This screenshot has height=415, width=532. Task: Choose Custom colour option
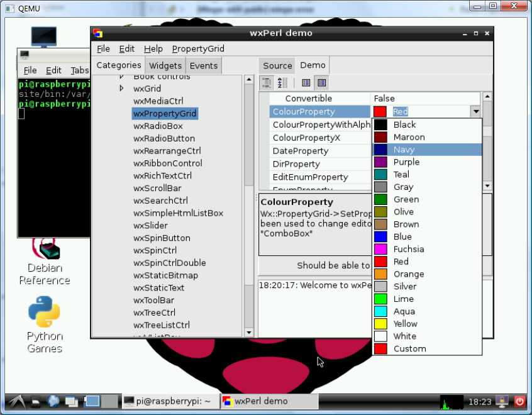pos(427,349)
